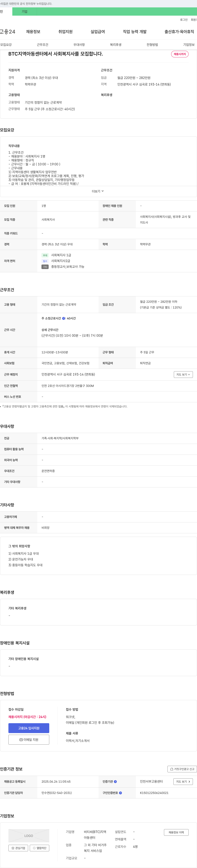Select 국민연금, 고용보험, 산재보험, 건강보험 text
Screen dimensions: 197x868
[65, 363]
